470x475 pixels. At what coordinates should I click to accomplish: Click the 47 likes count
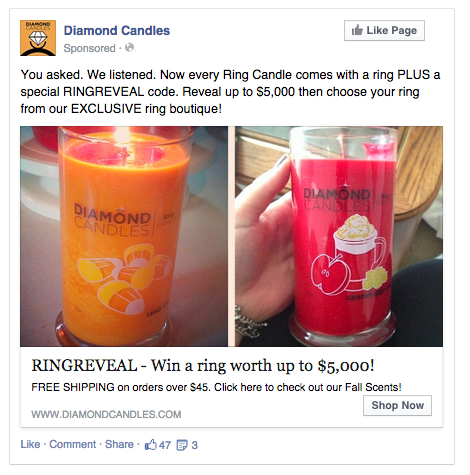pos(165,445)
